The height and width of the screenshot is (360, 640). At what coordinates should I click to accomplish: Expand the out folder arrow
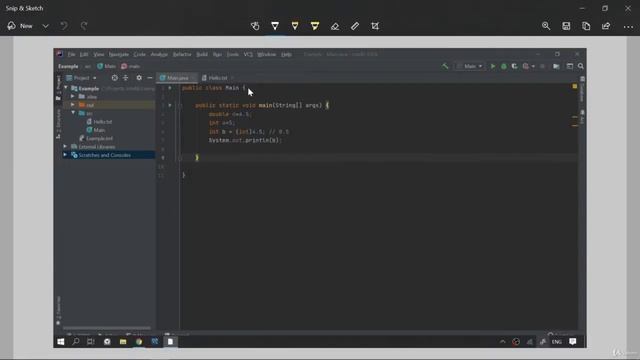pyautogui.click(x=73, y=105)
